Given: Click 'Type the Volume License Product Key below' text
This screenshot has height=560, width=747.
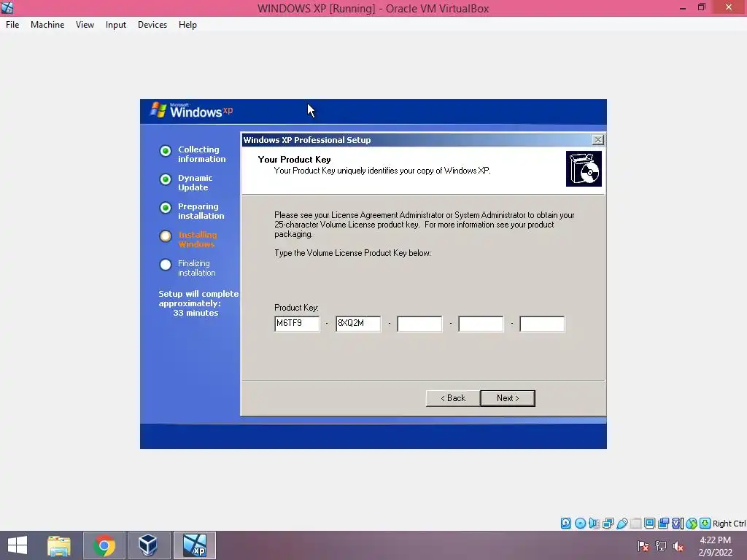Looking at the screenshot, I should coord(352,253).
